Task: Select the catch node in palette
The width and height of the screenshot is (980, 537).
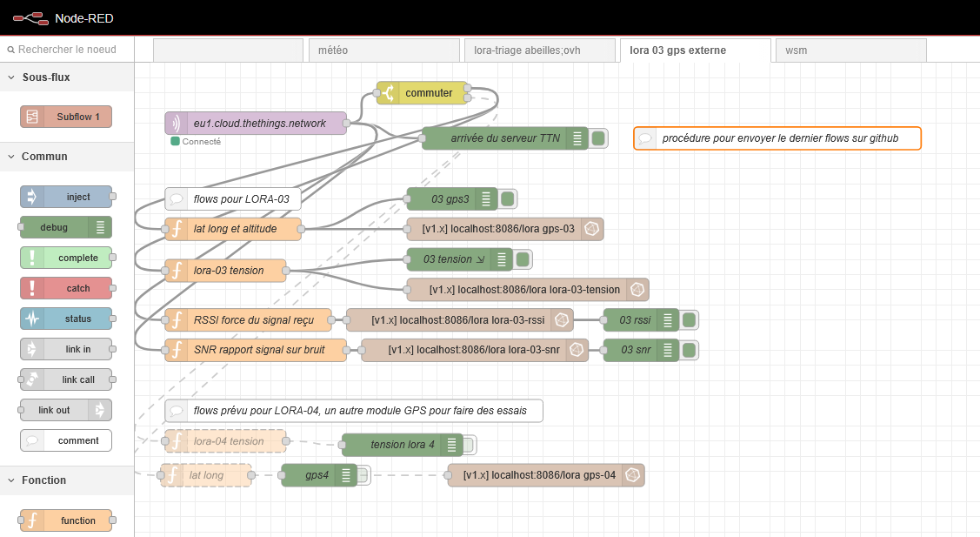Action: click(x=67, y=288)
